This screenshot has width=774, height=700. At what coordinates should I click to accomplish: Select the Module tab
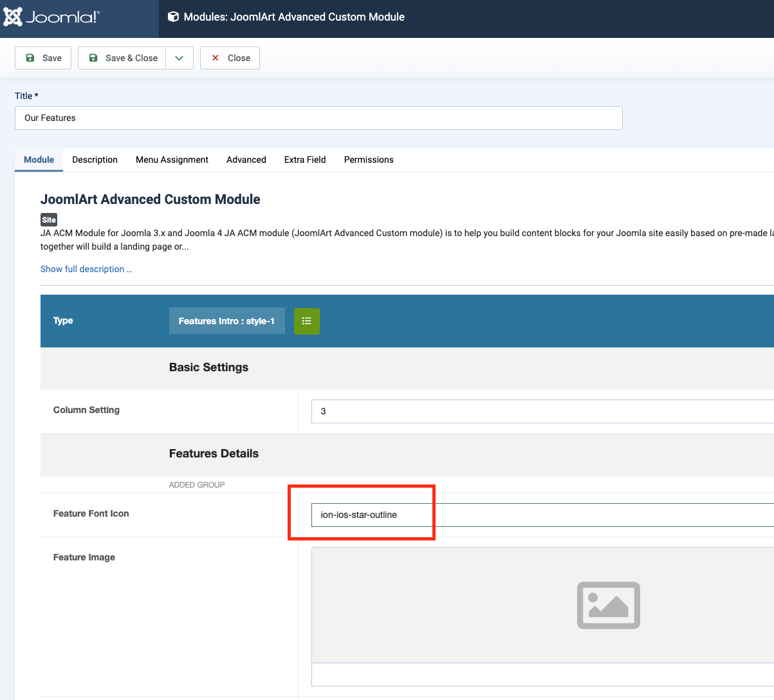pos(39,160)
